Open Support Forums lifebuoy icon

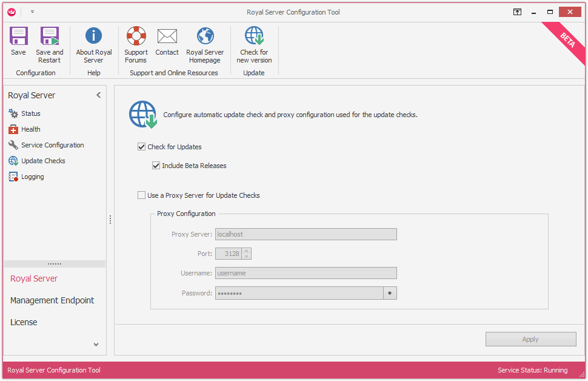pyautogui.click(x=136, y=37)
